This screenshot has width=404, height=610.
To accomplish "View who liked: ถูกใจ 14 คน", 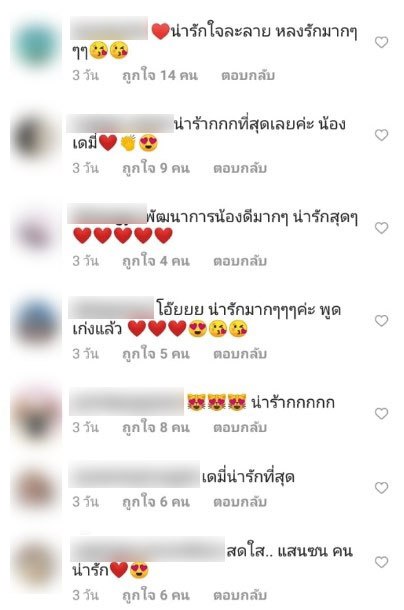I will 160,75.
